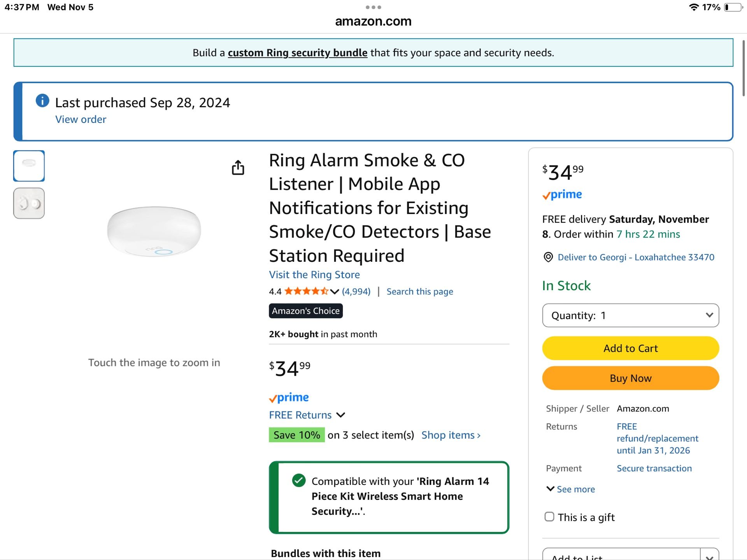Visit the Ring Store link
Viewport: 747px width, 560px height.
[x=314, y=275]
